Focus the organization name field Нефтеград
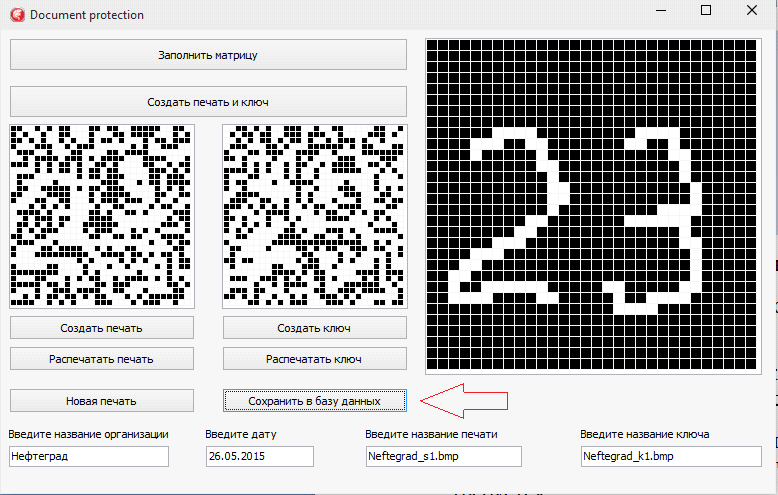The image size is (778, 495). click(89, 456)
